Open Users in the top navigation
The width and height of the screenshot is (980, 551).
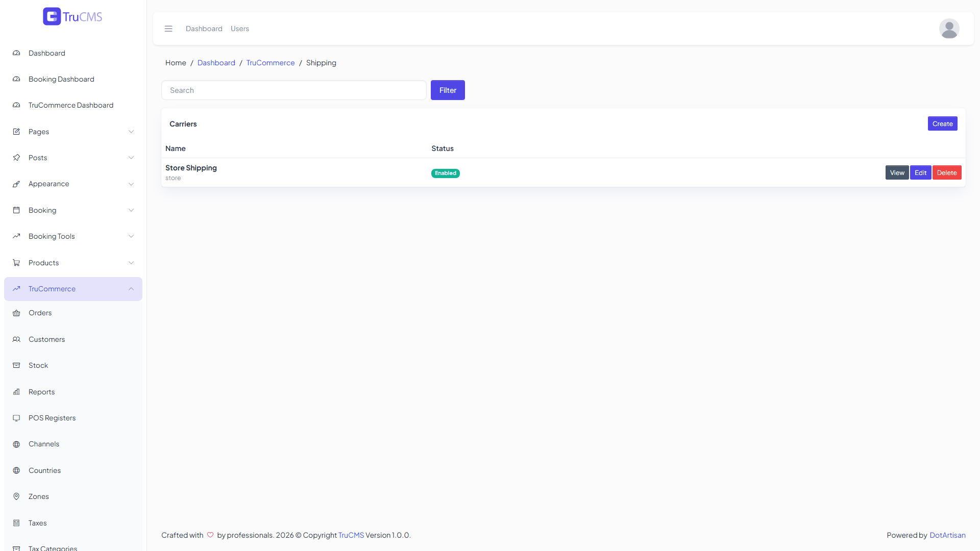(240, 29)
